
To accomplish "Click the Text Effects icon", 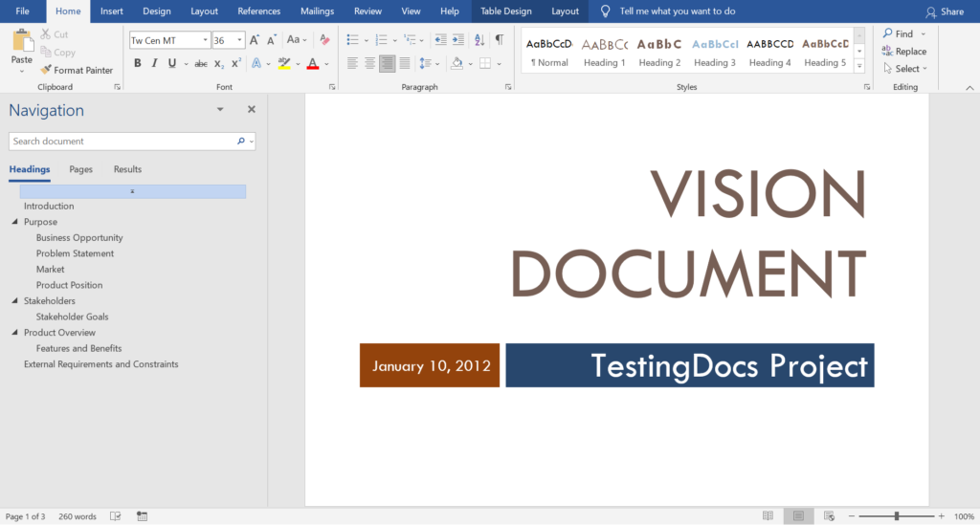I will [x=256, y=63].
